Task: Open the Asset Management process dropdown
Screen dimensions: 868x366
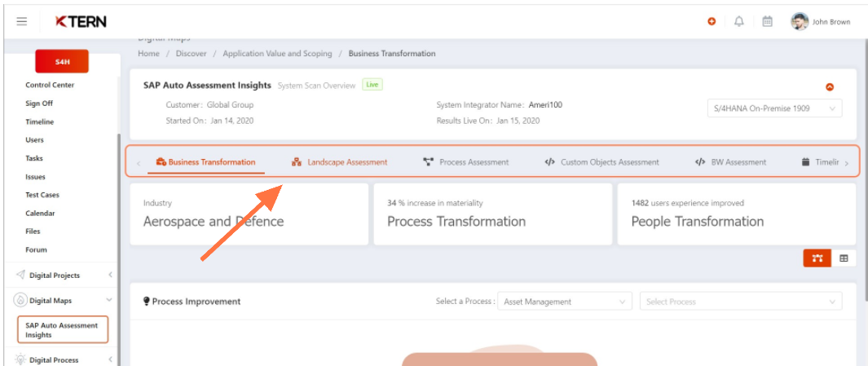Action: click(565, 302)
